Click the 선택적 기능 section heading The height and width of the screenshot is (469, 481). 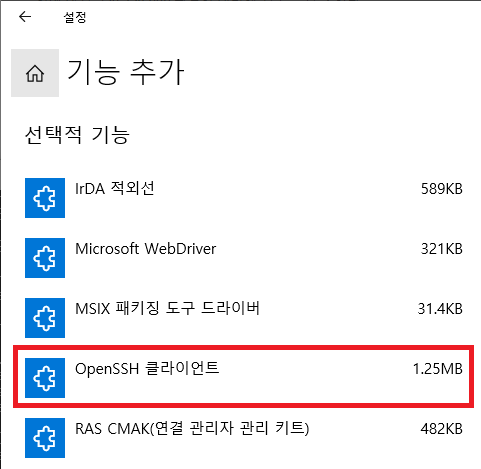tap(77, 135)
